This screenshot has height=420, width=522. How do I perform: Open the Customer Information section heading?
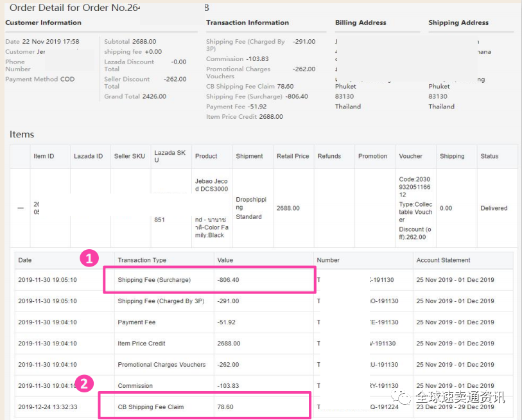tap(44, 22)
